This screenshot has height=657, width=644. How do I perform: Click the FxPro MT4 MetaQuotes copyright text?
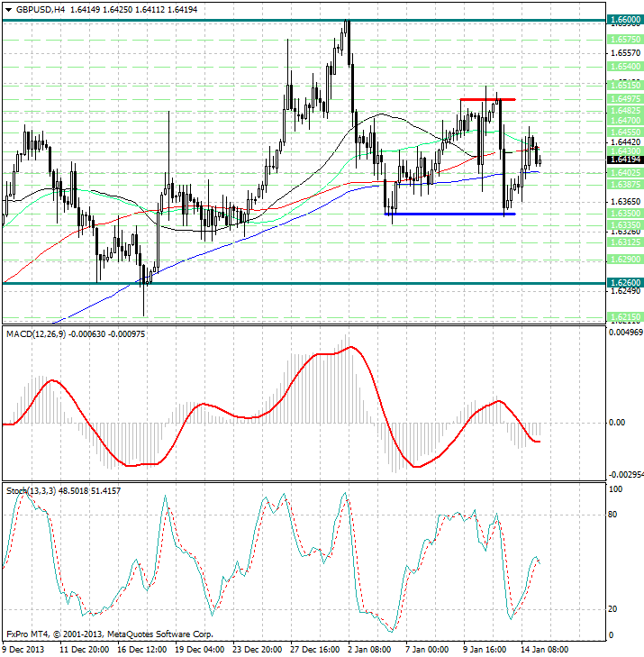click(110, 634)
